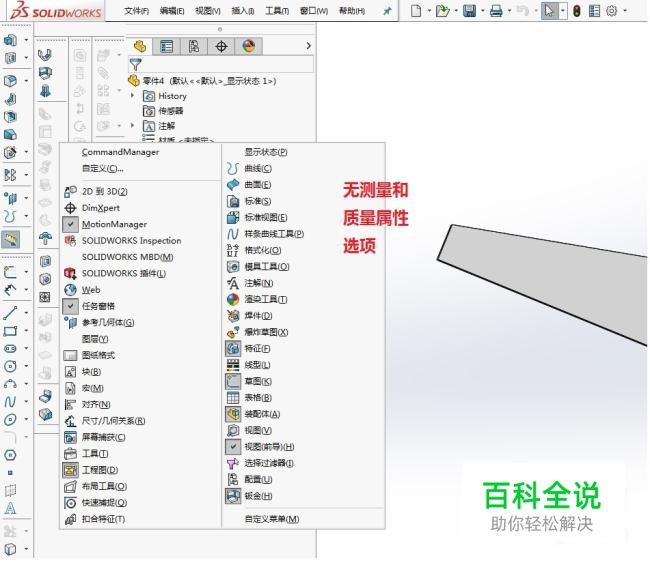Expand the History tree node
Image resolution: width=650 pixels, height=567 pixels.
[x=133, y=95]
